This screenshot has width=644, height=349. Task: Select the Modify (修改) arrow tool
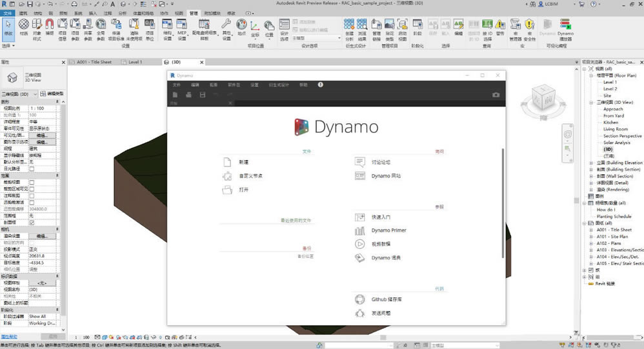pos(8,27)
